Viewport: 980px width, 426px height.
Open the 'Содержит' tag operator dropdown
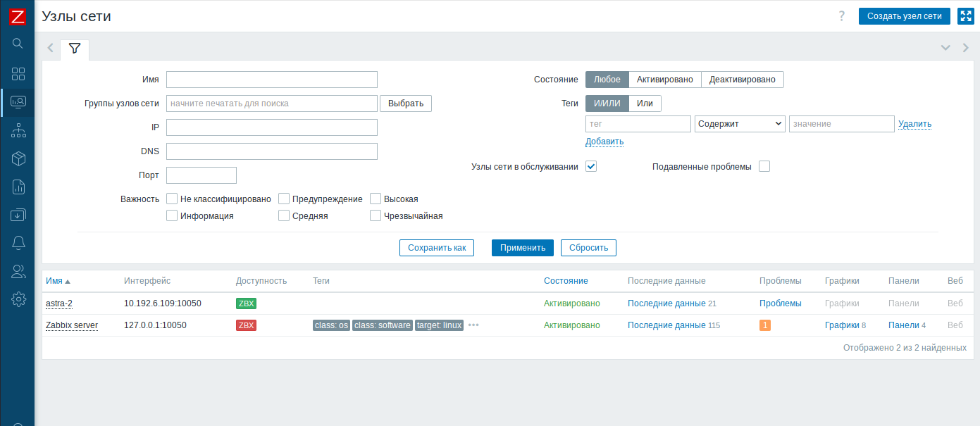click(740, 124)
